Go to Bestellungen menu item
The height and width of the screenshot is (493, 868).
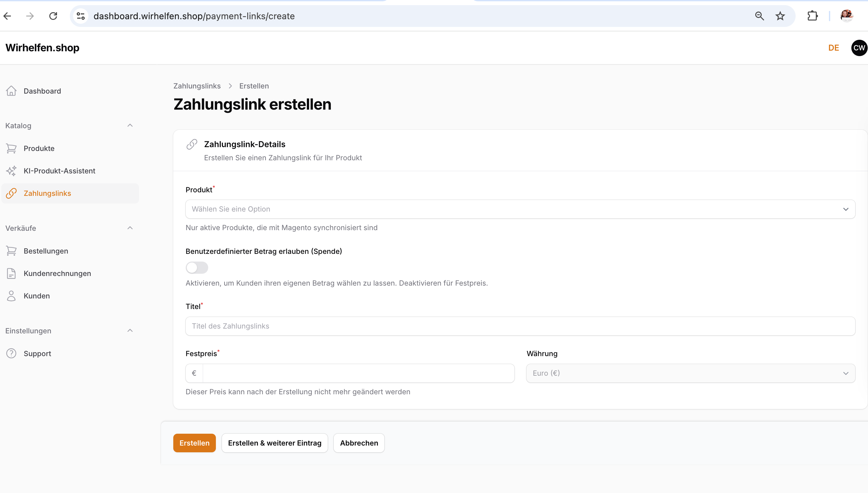tap(46, 251)
